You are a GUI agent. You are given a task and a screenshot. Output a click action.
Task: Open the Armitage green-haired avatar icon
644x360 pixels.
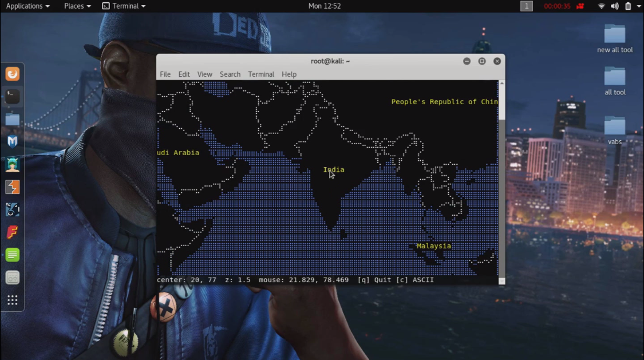[x=13, y=165]
